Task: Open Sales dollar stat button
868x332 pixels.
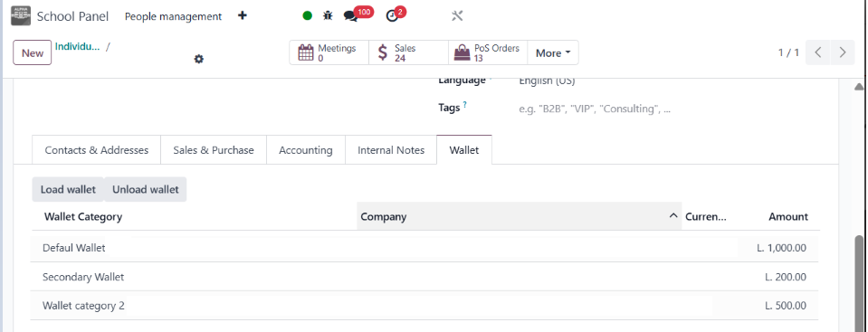Action: tap(408, 52)
